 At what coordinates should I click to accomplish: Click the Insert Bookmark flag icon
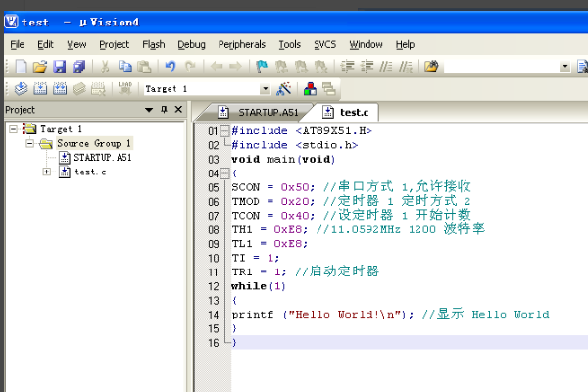coord(262,67)
